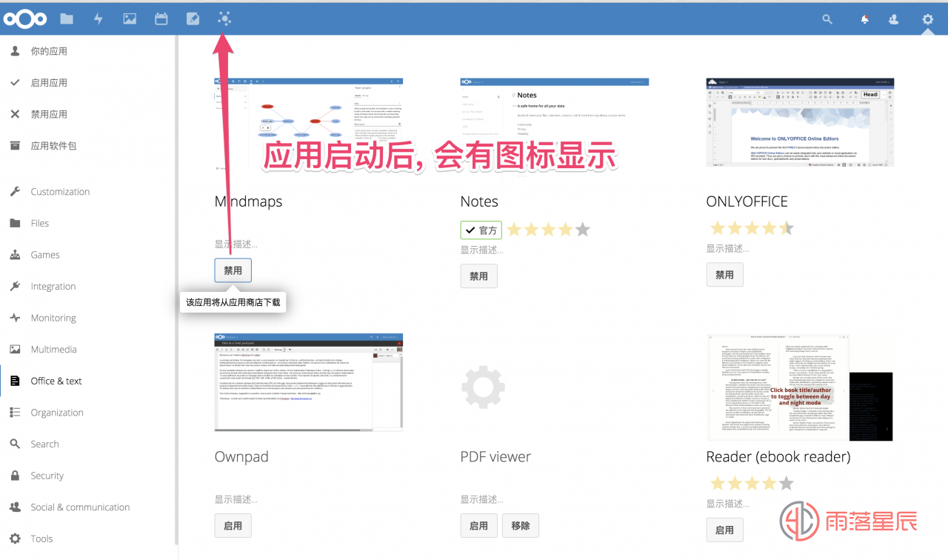Click the pulse icon beside Monitoring
The image size is (948, 560).
(x=15, y=318)
